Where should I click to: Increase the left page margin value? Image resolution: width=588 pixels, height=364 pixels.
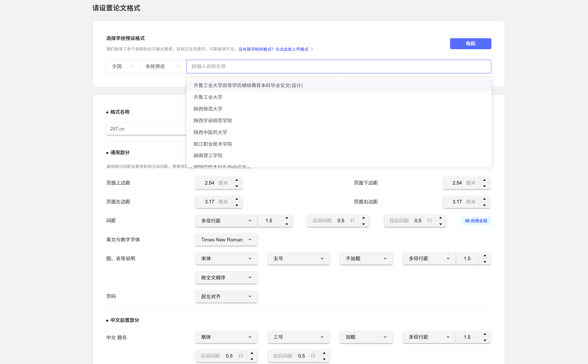coord(237,199)
